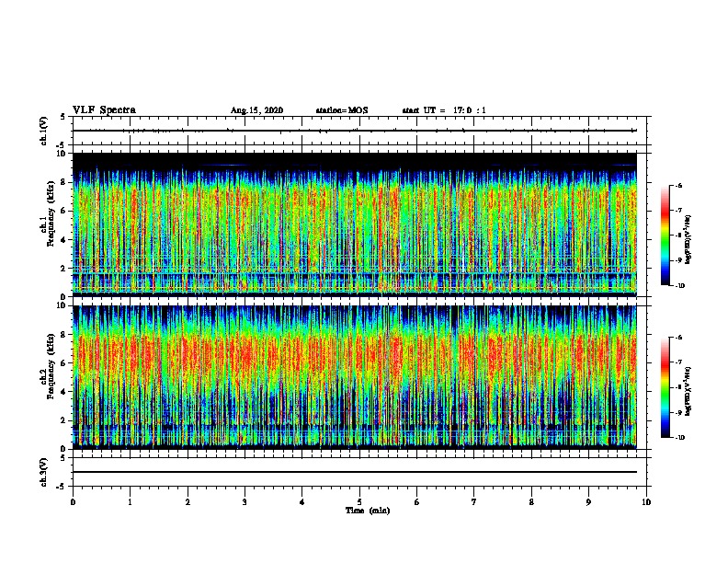Click the "ch.1(V)" axis label

pyautogui.click(x=43, y=131)
